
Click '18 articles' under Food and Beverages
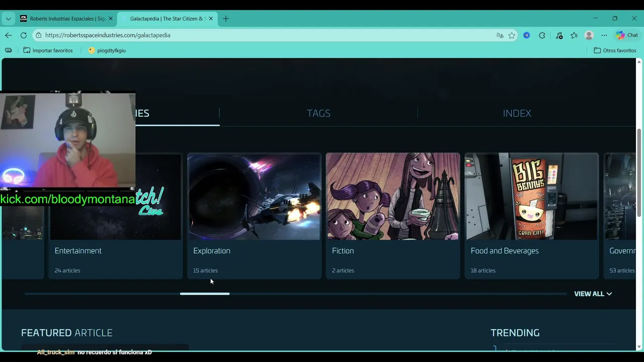483,270
